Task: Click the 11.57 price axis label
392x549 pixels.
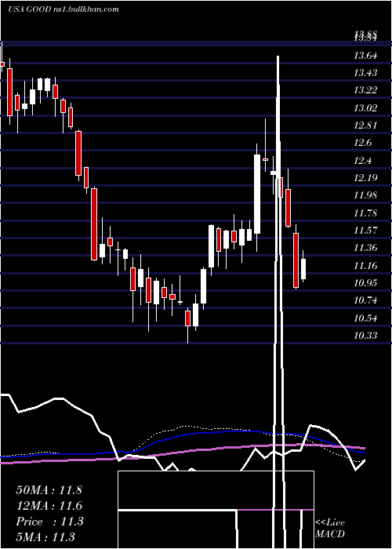Action: click(365, 231)
